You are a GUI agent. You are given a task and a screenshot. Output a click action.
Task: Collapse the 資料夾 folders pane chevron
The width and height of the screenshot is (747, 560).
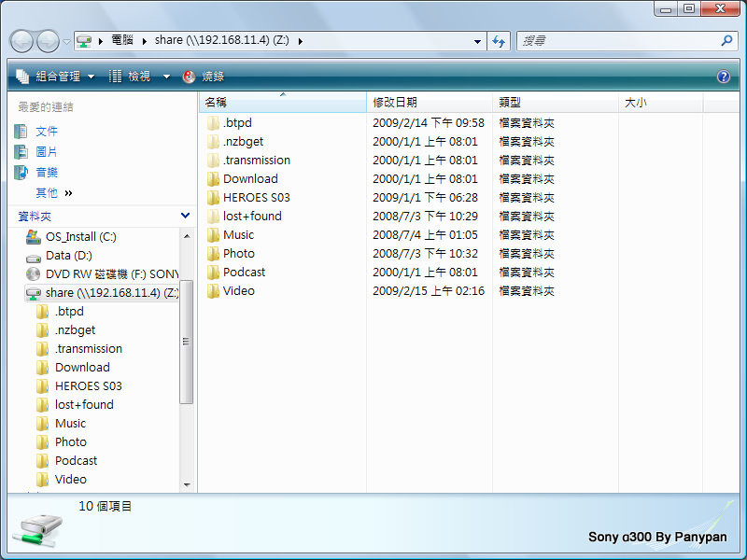pos(185,216)
